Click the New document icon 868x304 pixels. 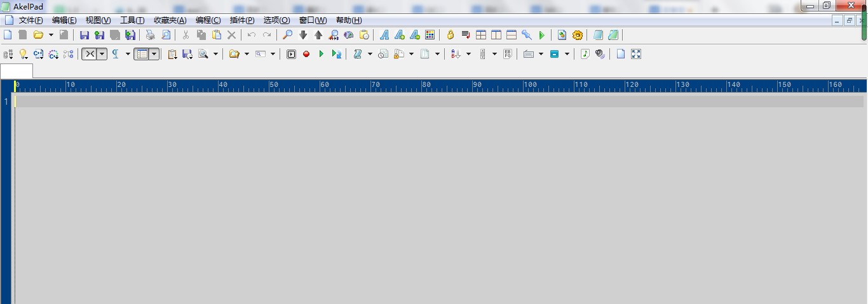coord(8,35)
